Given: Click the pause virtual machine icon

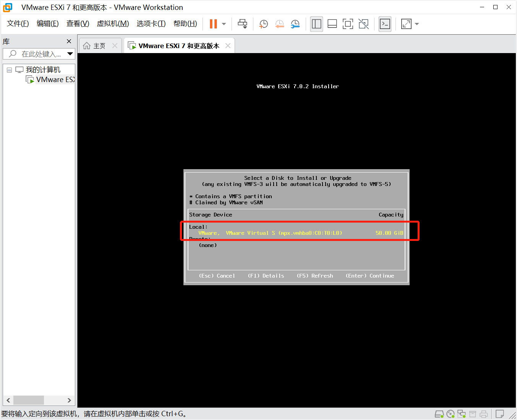Looking at the screenshot, I should click(x=213, y=24).
